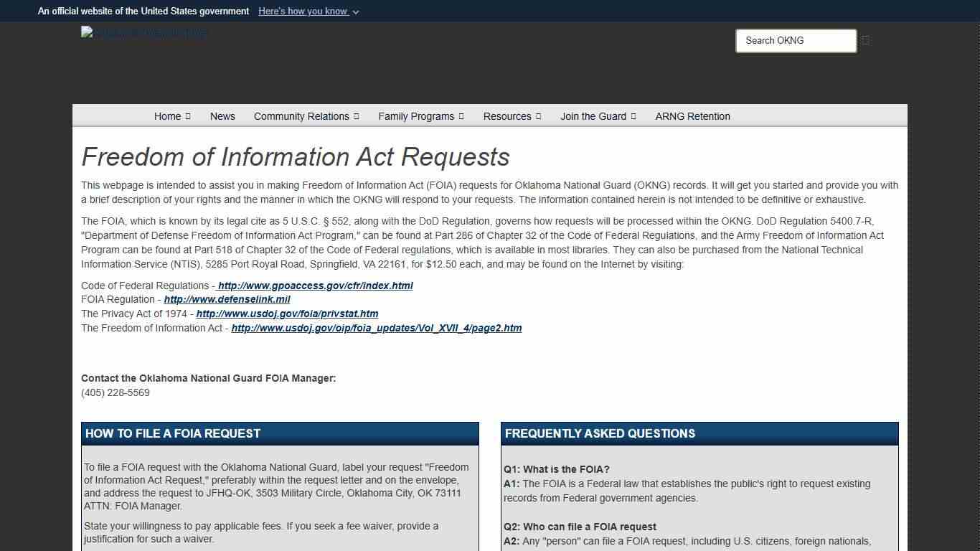
Task: Open the Family Programs dropdown
Action: pyautogui.click(x=420, y=116)
